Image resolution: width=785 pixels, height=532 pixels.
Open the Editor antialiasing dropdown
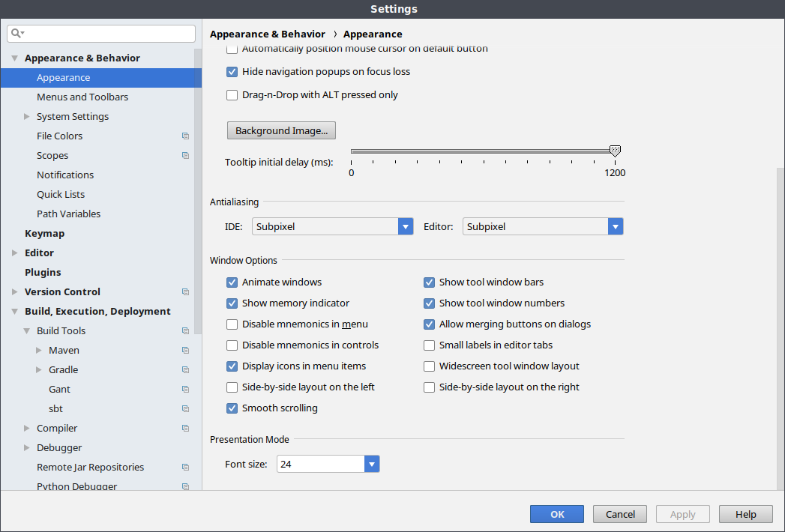(616, 226)
